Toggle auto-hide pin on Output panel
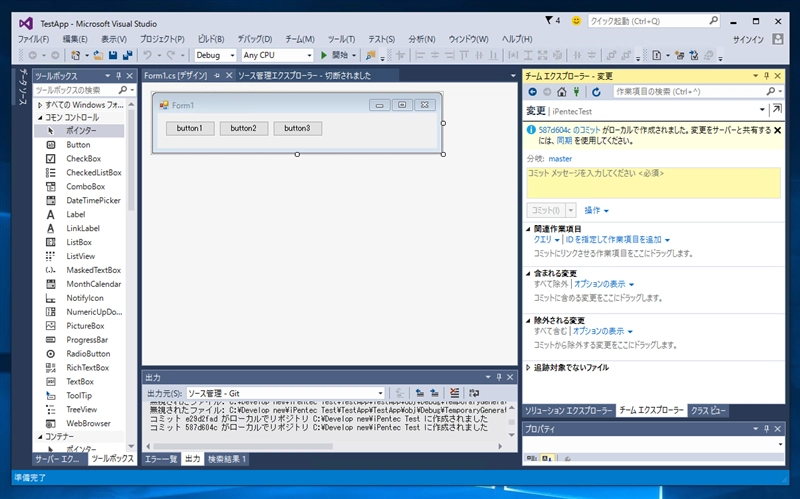This screenshot has height=499, width=800. click(x=499, y=377)
